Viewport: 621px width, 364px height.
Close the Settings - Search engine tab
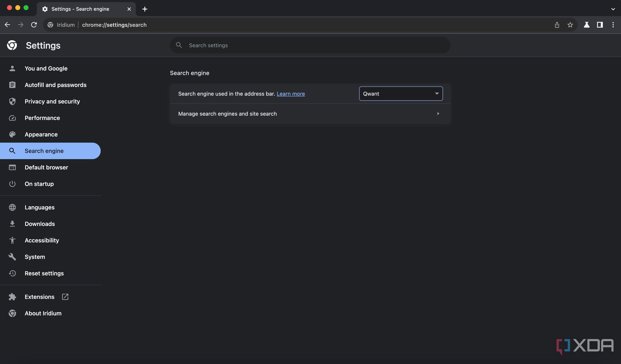[129, 9]
